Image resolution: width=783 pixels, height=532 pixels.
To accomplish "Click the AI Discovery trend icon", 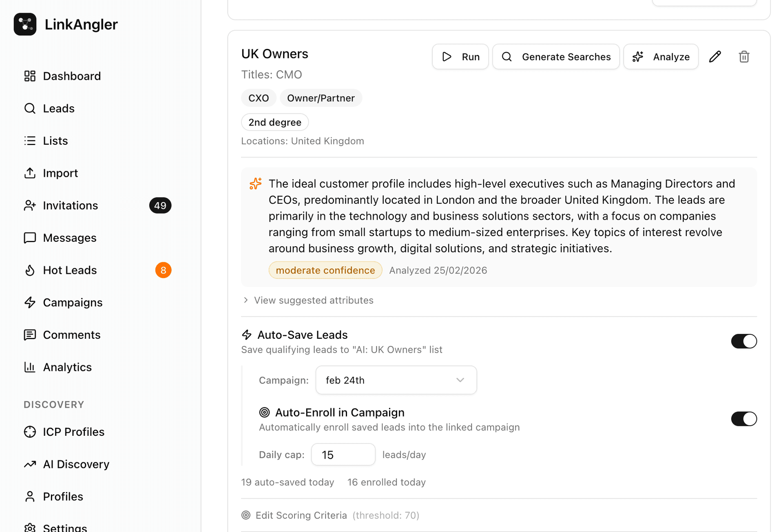I will tap(30, 464).
